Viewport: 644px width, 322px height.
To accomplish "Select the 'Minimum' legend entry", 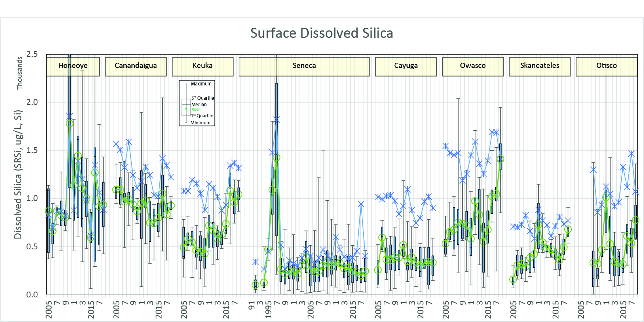I will pyautogui.click(x=200, y=123).
